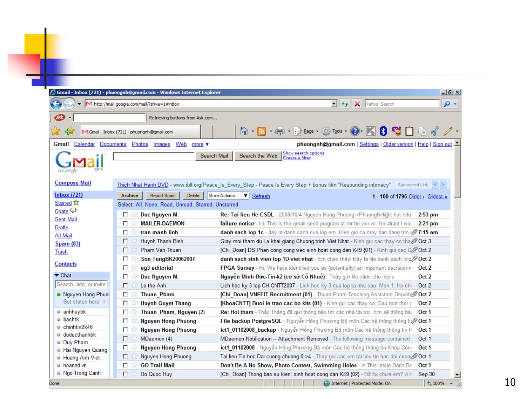532x399 pixels.
Task: Open the 'Set status here' dropdown
Action: tap(84, 302)
